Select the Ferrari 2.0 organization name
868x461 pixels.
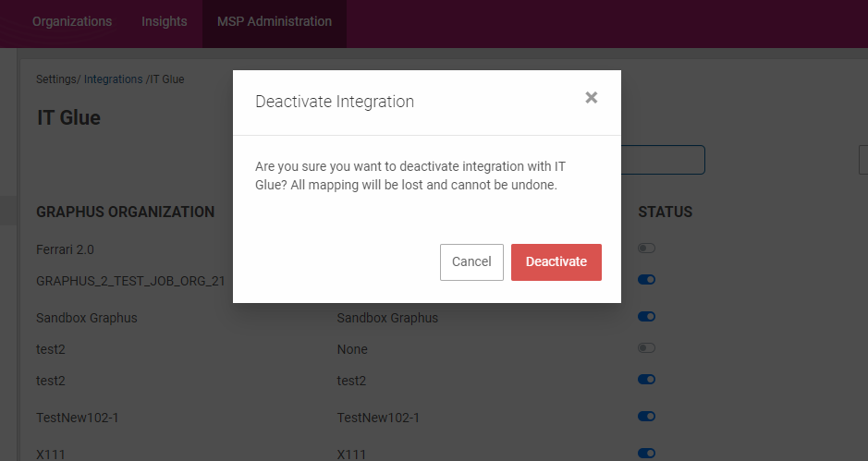pyautogui.click(x=65, y=249)
